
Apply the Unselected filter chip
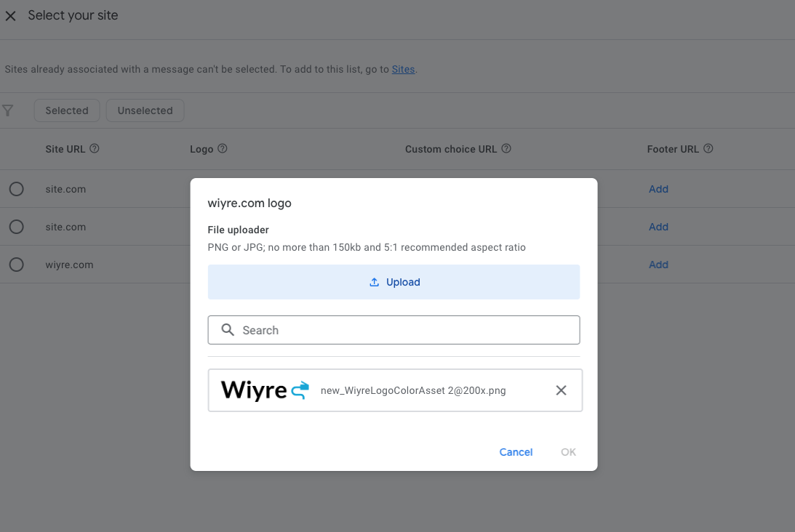click(x=145, y=110)
